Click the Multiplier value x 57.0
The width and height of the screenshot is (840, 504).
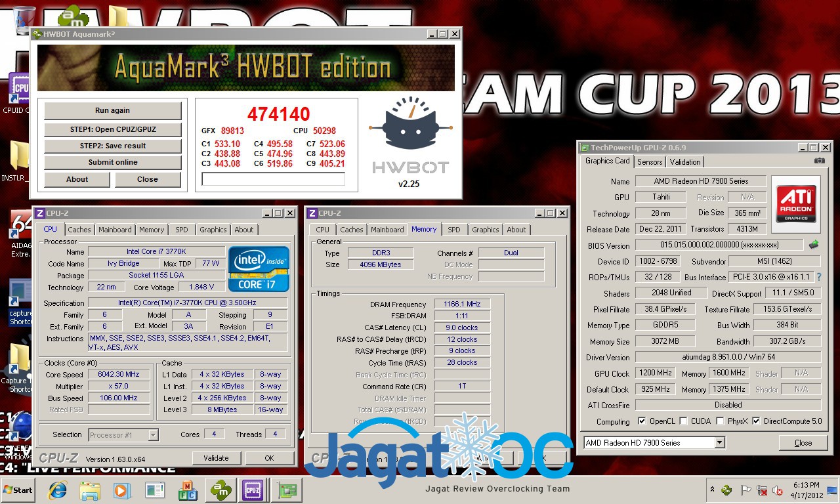(119, 387)
